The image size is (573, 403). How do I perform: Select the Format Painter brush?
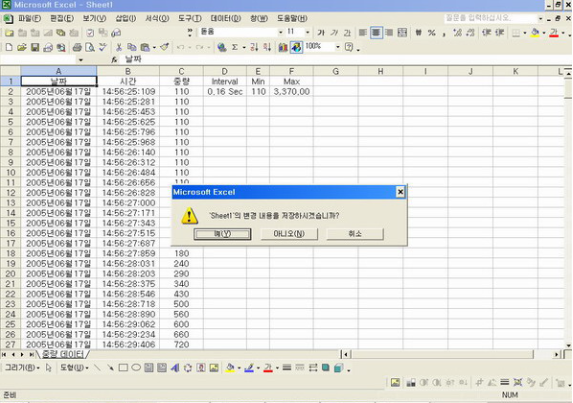click(x=164, y=47)
